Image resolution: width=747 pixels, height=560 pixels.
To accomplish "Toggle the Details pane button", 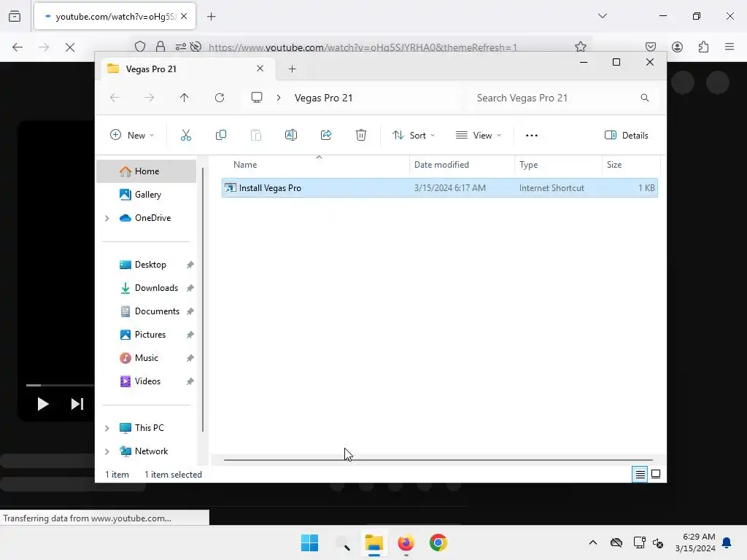I will point(627,135).
